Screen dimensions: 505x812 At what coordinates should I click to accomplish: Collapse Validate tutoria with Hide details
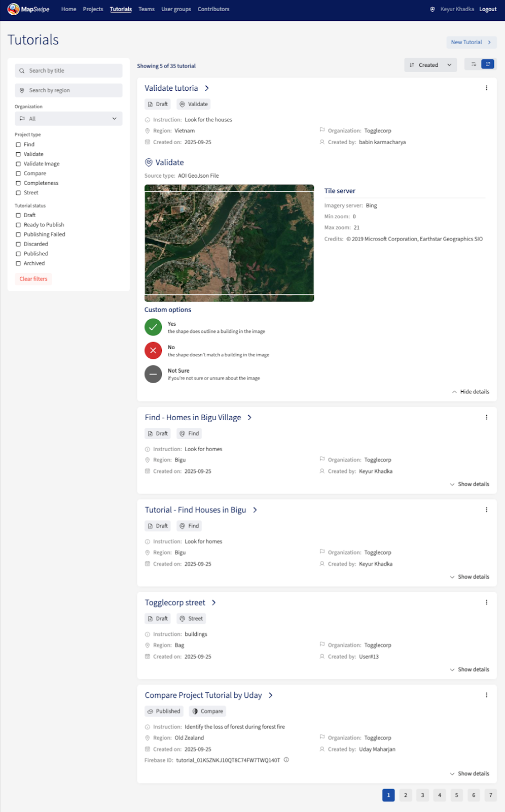coord(471,392)
